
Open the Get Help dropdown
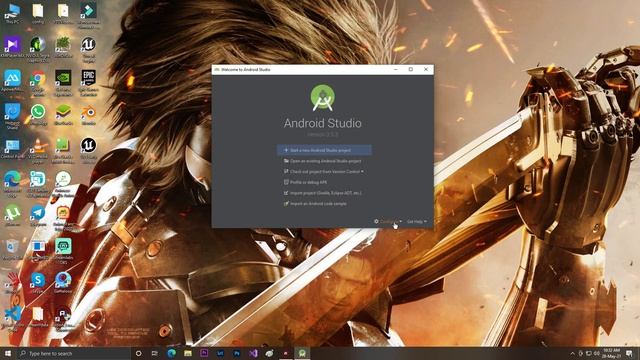coord(417,221)
